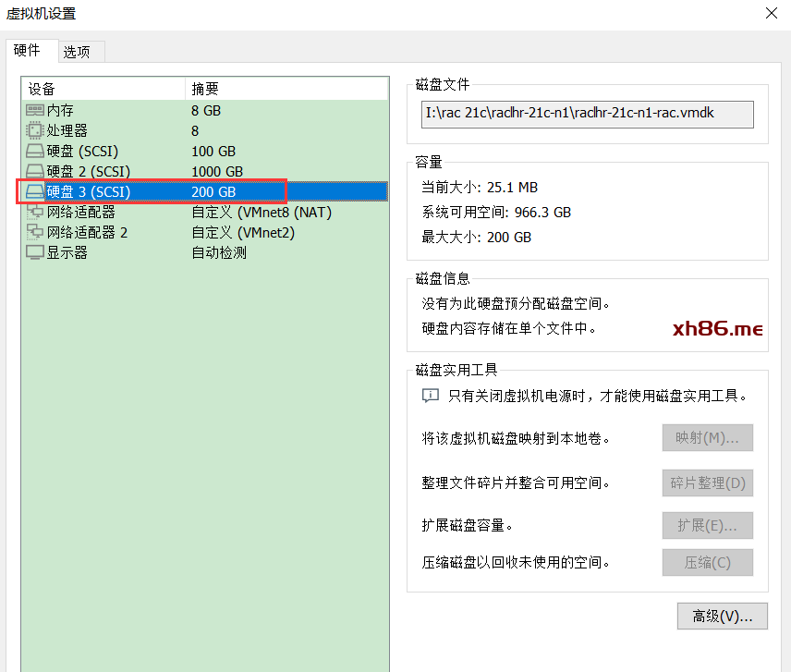Click the disk file path field

(588, 114)
